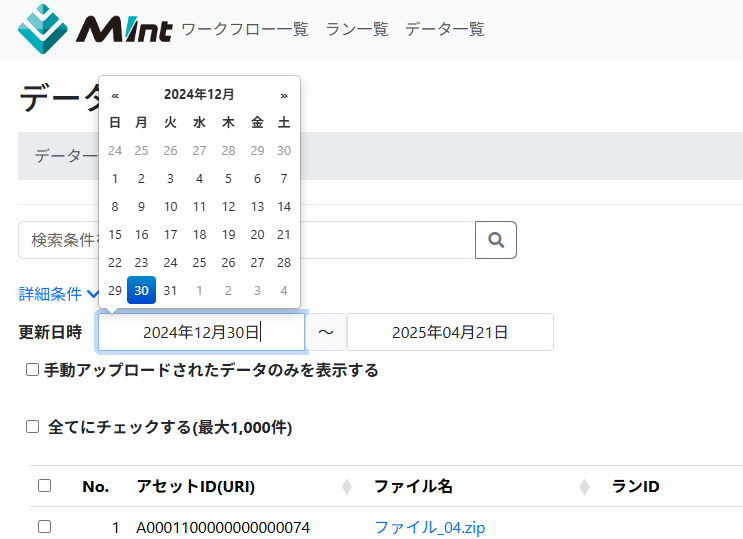Open the end date field 2025年04月21日
This screenshot has width=743, height=539.
[450, 332]
